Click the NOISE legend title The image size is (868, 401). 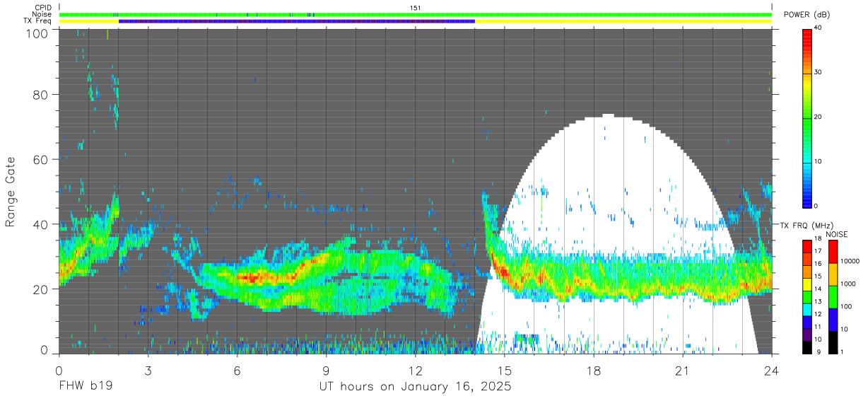pos(836,234)
